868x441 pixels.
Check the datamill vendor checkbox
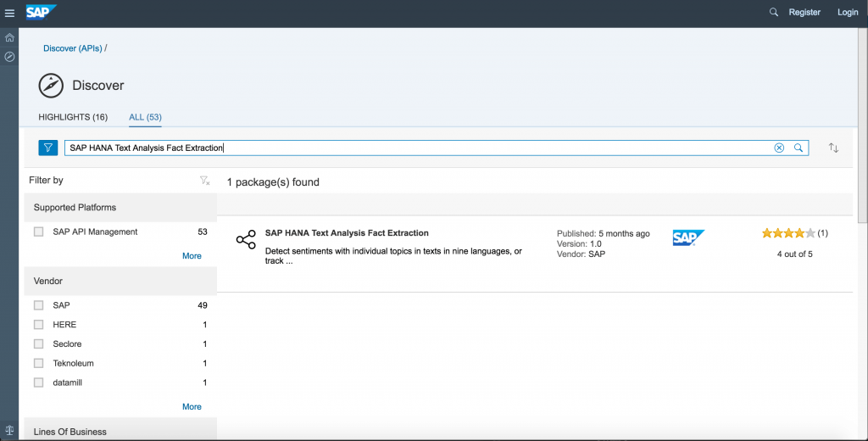pyautogui.click(x=39, y=382)
